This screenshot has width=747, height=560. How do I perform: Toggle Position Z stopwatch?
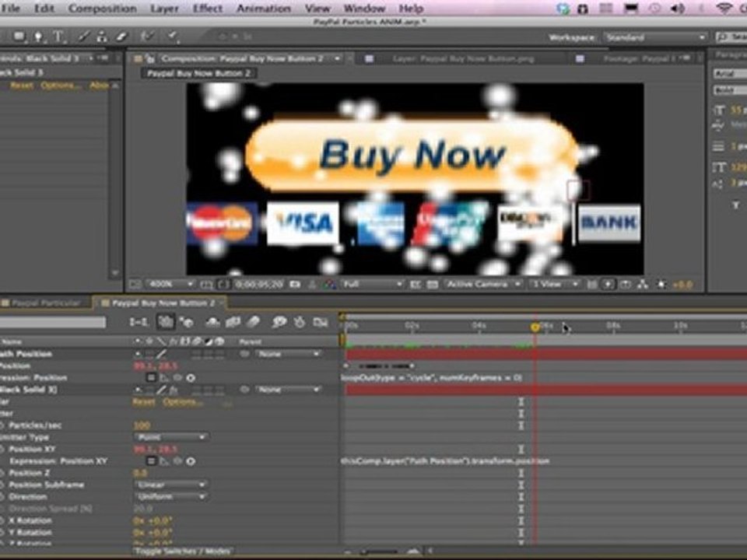point(2,473)
